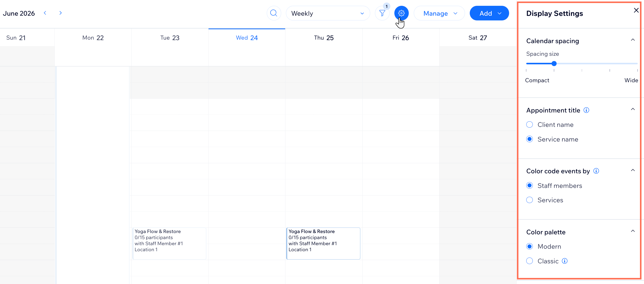Show info for Color code events by

point(596,171)
